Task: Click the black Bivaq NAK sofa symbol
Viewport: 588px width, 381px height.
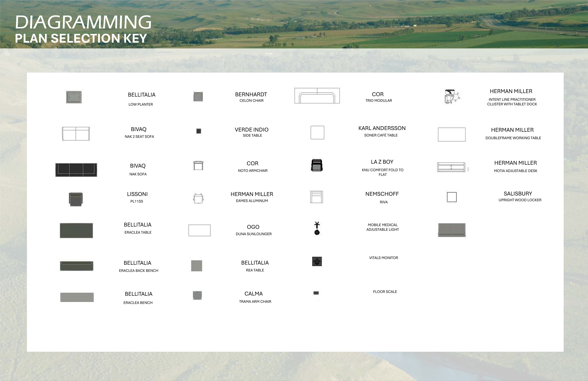Action: click(x=76, y=170)
